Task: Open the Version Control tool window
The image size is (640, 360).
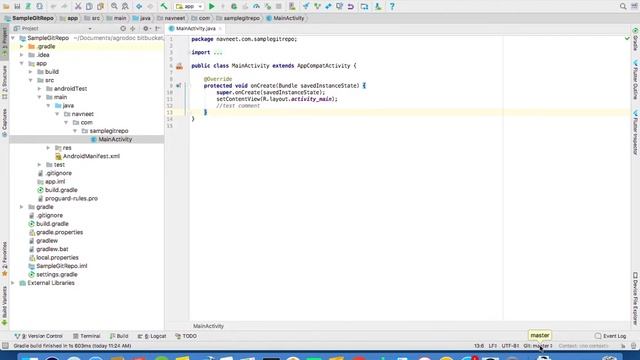Action: [x=38, y=336]
